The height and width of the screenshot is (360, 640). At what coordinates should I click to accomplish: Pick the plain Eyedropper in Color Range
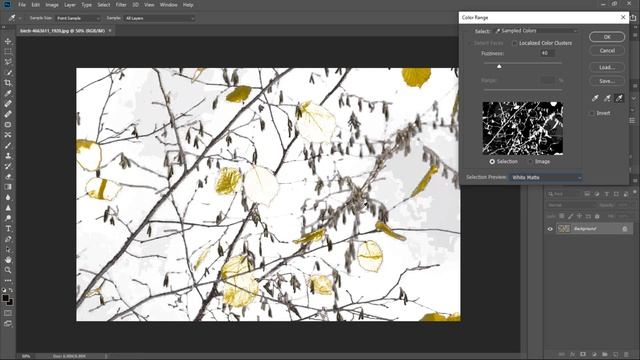pos(595,98)
